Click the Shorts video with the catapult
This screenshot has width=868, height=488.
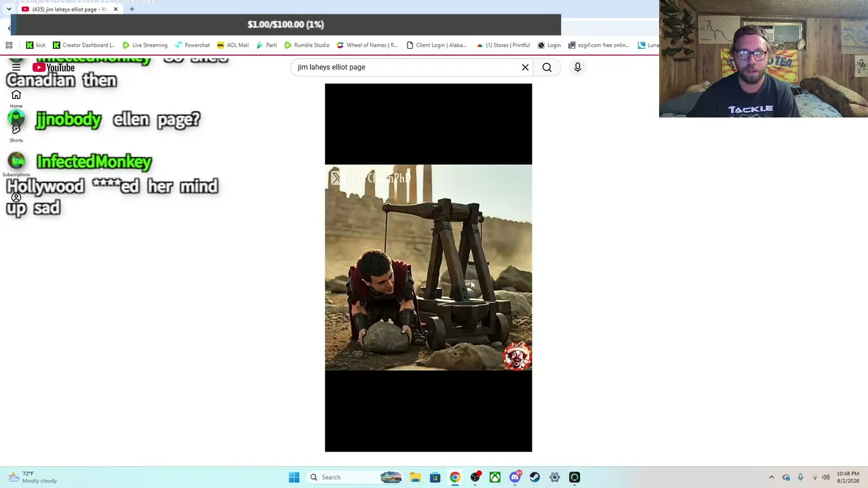[429, 268]
